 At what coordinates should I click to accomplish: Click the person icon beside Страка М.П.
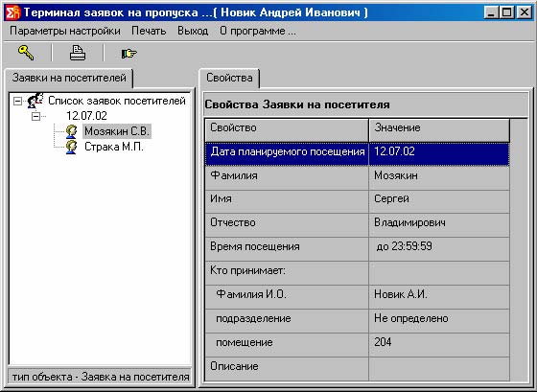[x=71, y=147]
